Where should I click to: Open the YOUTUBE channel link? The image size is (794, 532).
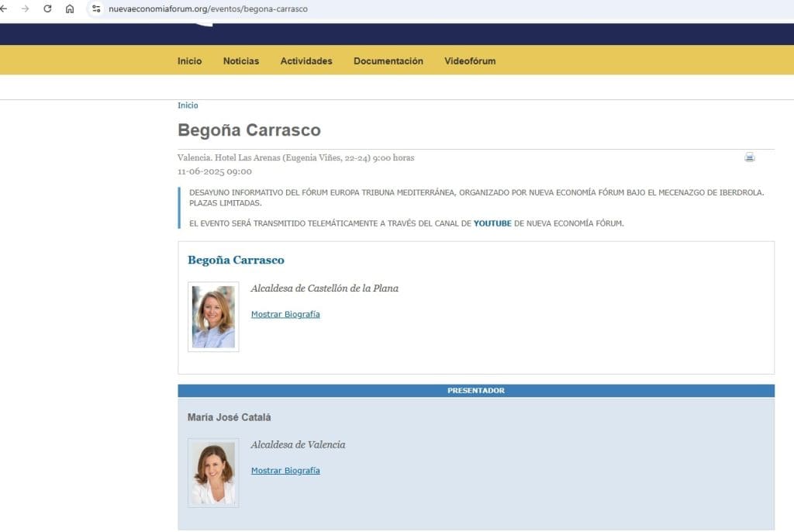492,223
